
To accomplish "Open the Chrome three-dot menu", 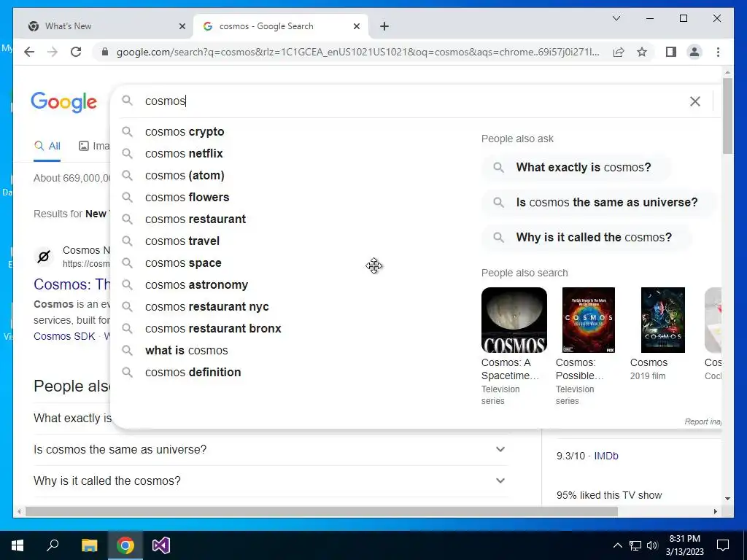I will 718,52.
